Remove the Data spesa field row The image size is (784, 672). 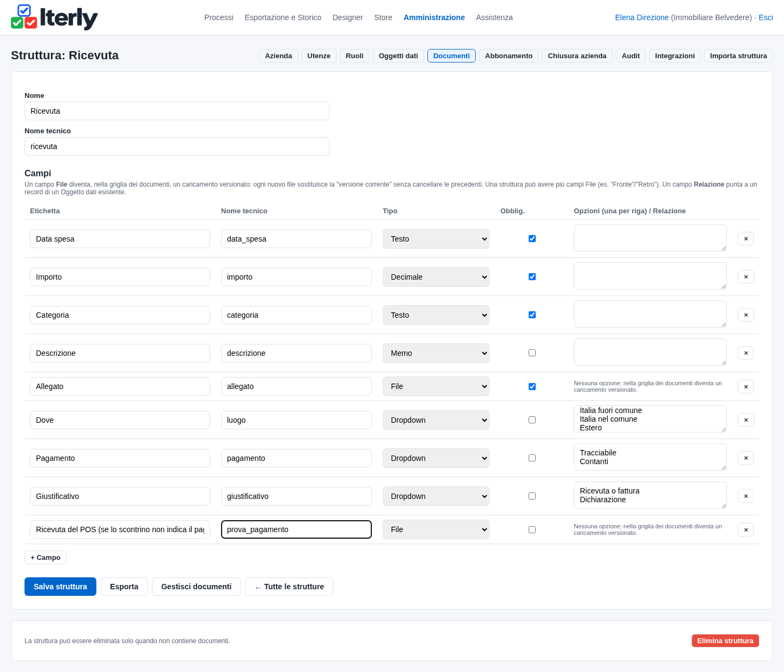(746, 239)
